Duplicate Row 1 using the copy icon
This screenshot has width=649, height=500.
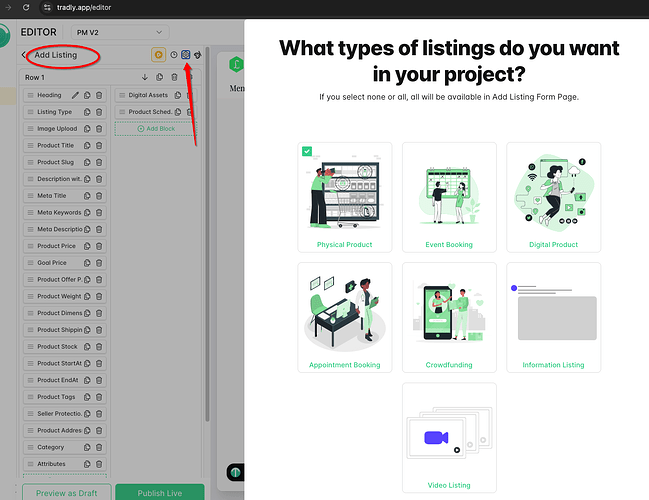(159, 77)
